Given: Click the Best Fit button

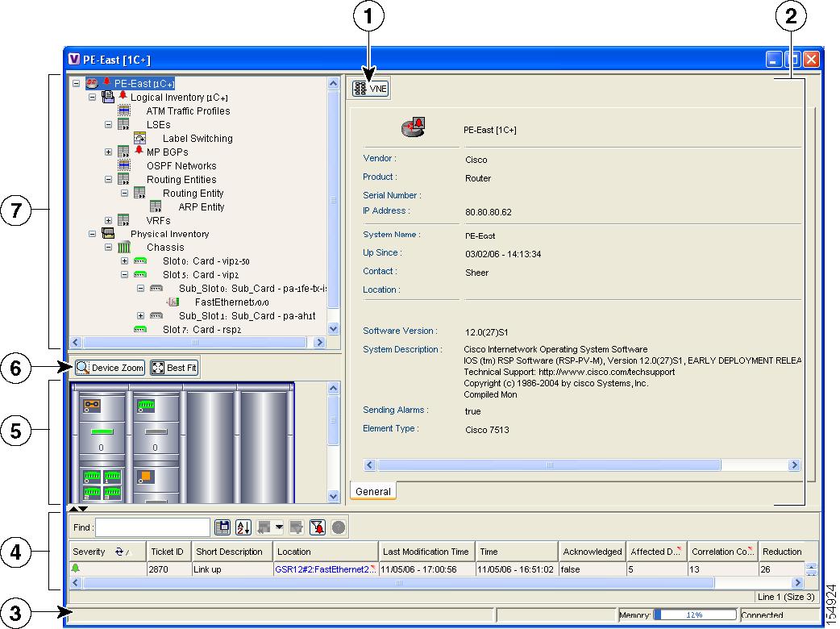Looking at the screenshot, I should coord(173,368).
